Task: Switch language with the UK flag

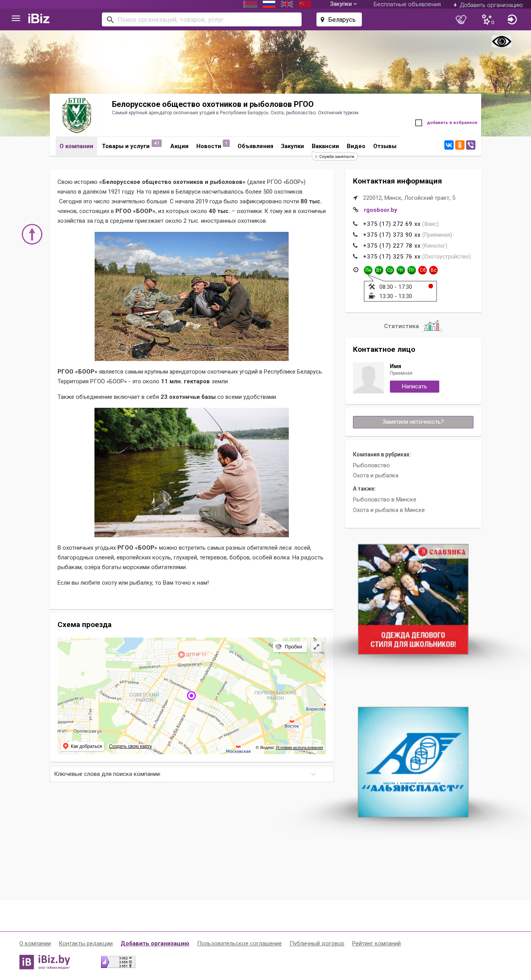Action: click(x=287, y=4)
